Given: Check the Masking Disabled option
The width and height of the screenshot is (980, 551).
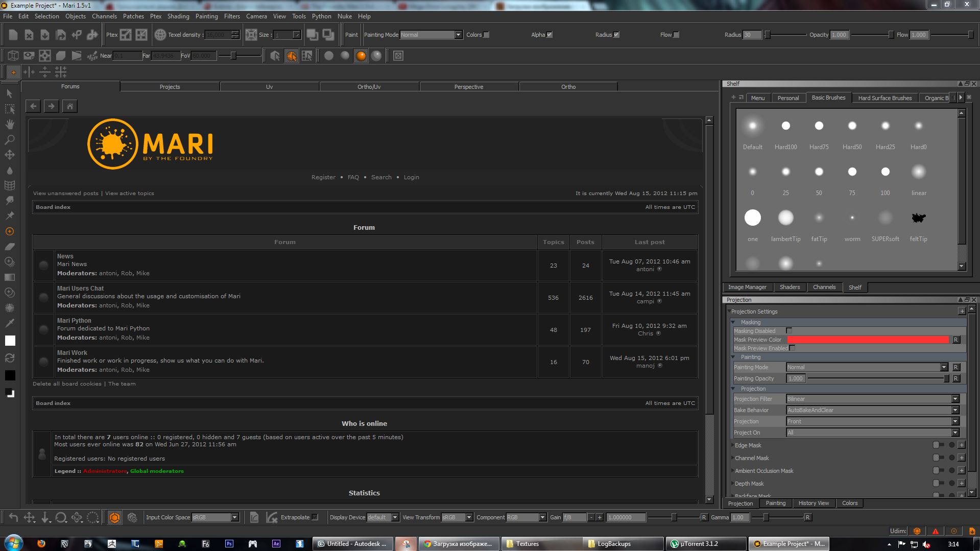Looking at the screenshot, I should click(789, 331).
